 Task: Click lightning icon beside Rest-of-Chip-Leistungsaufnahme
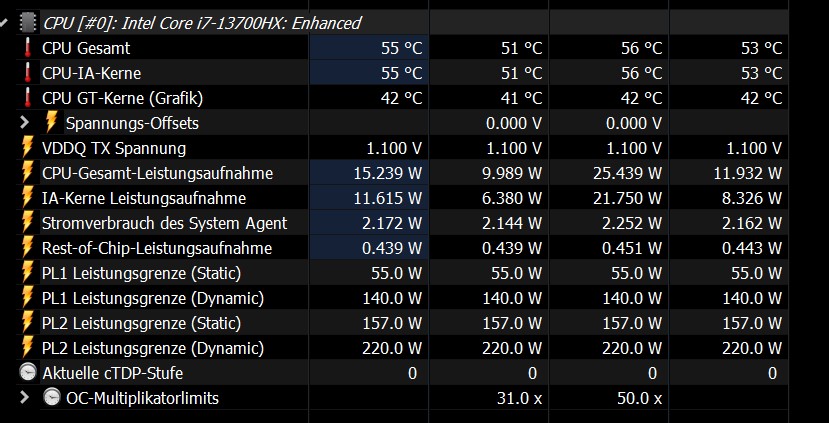tap(27, 248)
